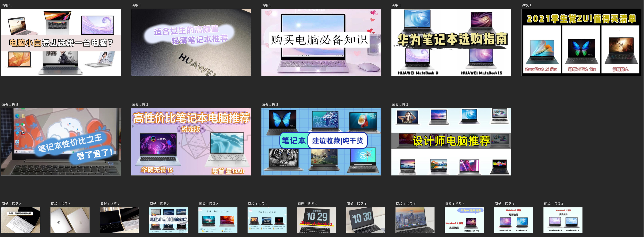Click the blue '笔记本' label box
The height and width of the screenshot is (237, 644).
293,141
